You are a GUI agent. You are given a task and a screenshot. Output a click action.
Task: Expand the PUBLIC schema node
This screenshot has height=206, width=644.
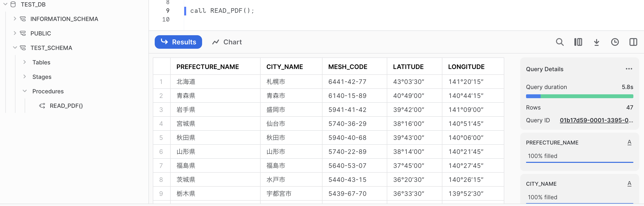coord(15,33)
